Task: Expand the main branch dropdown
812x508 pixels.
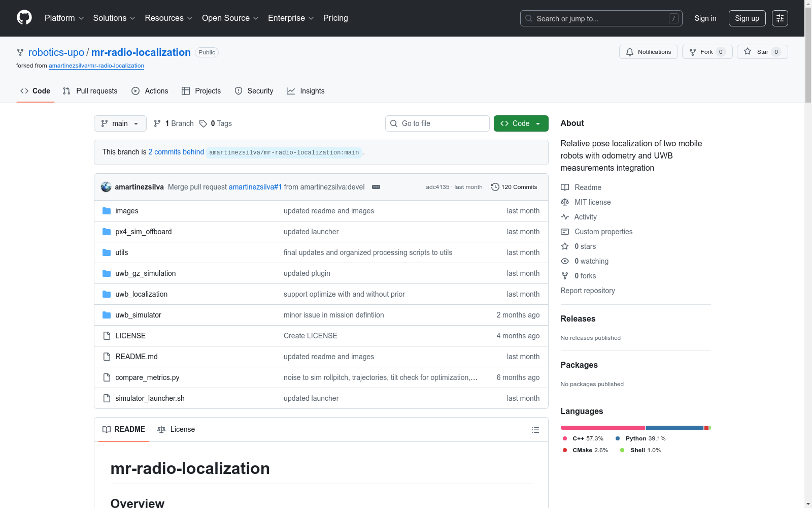Action: [120, 123]
